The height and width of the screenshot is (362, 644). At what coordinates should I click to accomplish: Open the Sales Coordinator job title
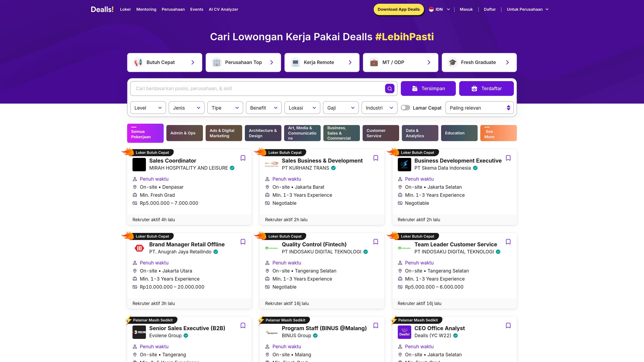pos(173,161)
